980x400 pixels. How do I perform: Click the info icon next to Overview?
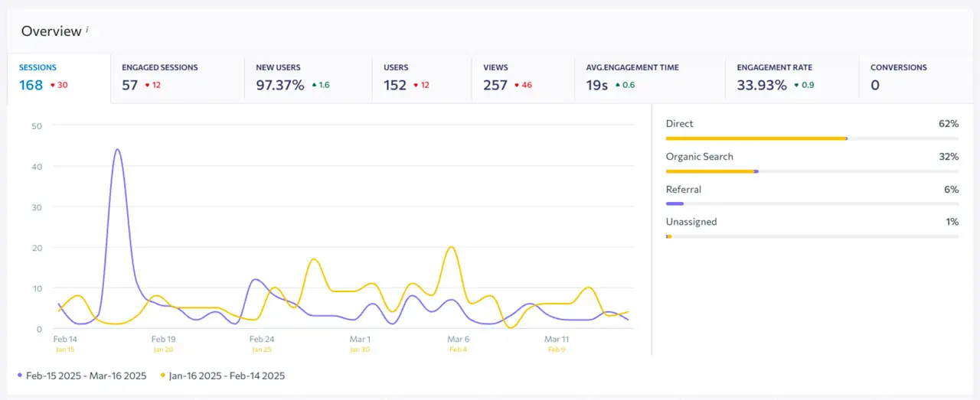coord(87,29)
